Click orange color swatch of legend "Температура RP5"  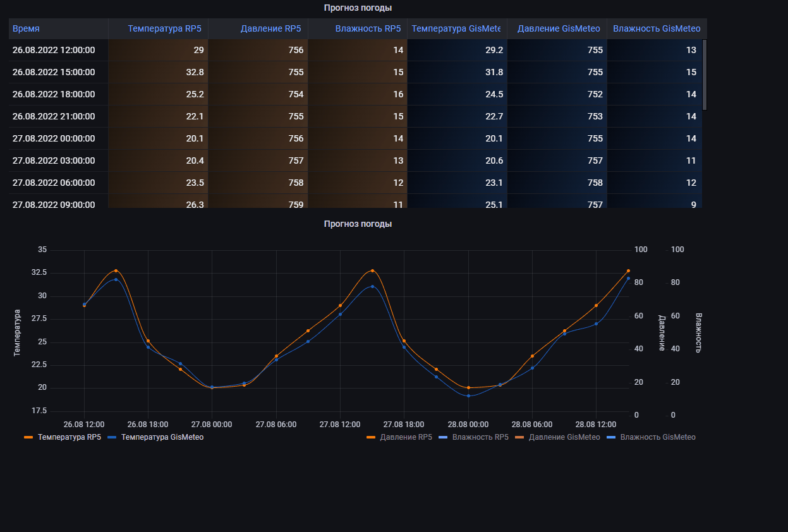coord(28,437)
